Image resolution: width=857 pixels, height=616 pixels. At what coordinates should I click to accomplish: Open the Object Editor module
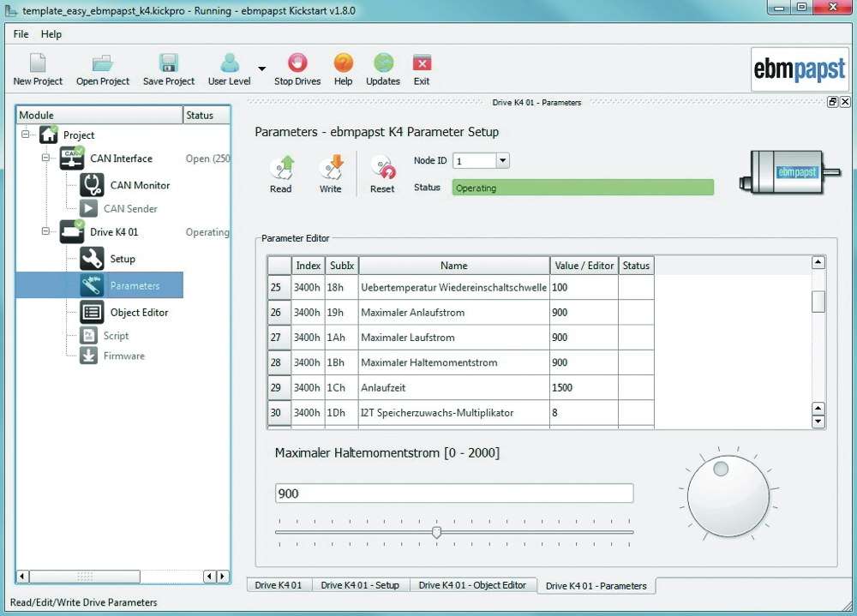92,312
